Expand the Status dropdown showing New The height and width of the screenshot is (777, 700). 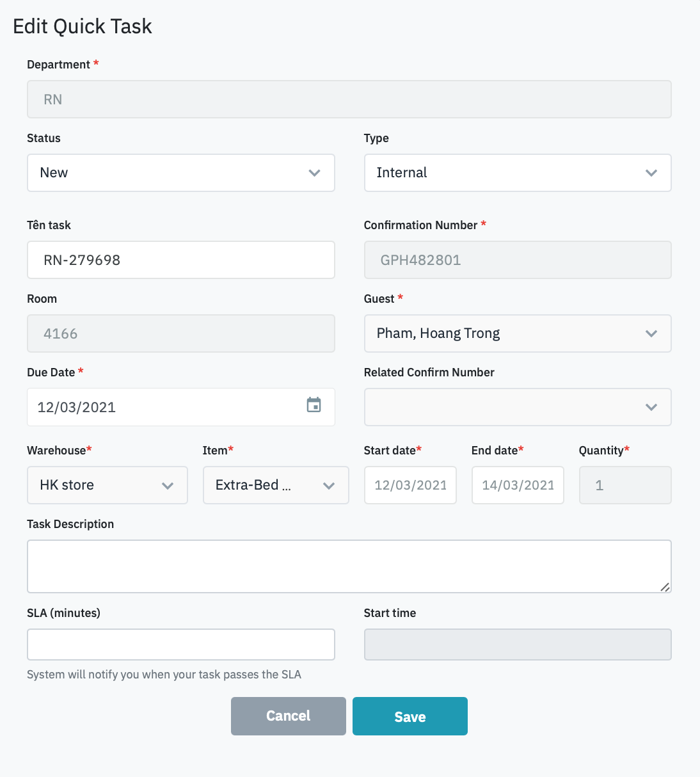[x=180, y=173]
